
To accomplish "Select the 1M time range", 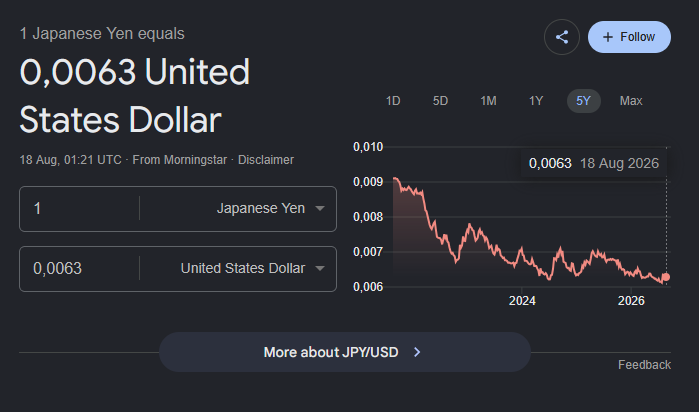I will click(x=488, y=101).
